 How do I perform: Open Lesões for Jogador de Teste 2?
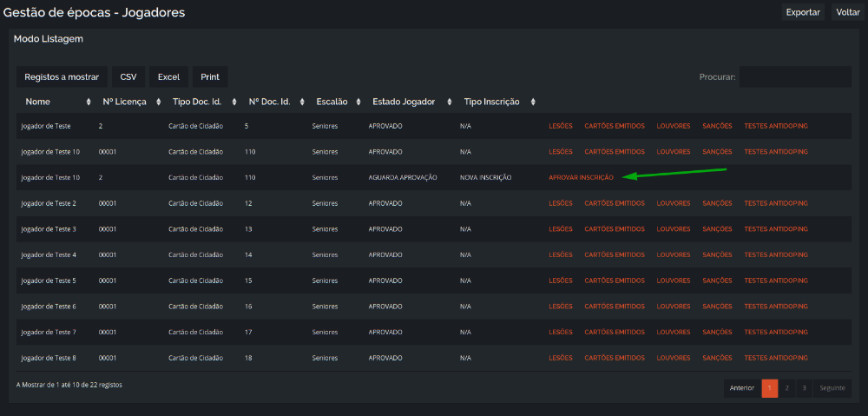click(x=560, y=203)
